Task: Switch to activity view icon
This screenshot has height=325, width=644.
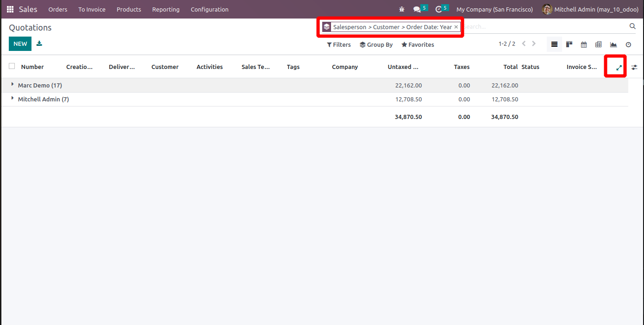Action: point(628,44)
